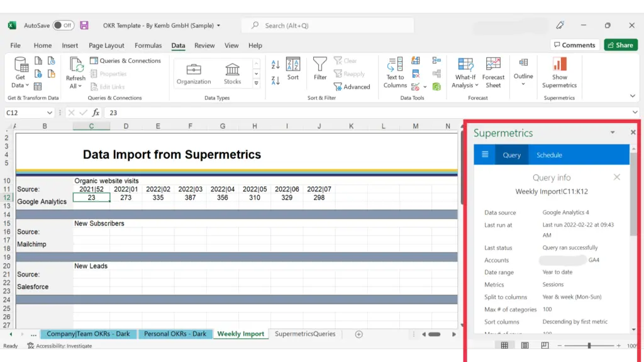Open Personal OKRs - Dark sheet
The height and width of the screenshot is (362, 644).
coord(175,334)
